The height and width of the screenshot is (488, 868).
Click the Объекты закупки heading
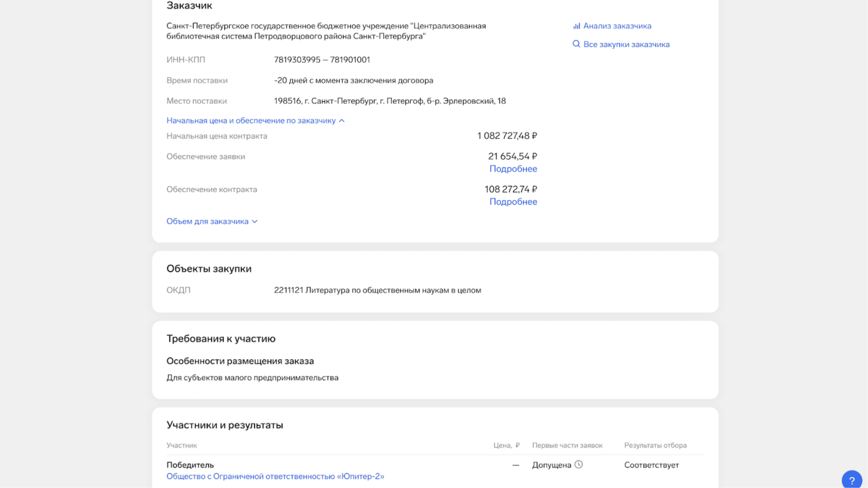(209, 269)
